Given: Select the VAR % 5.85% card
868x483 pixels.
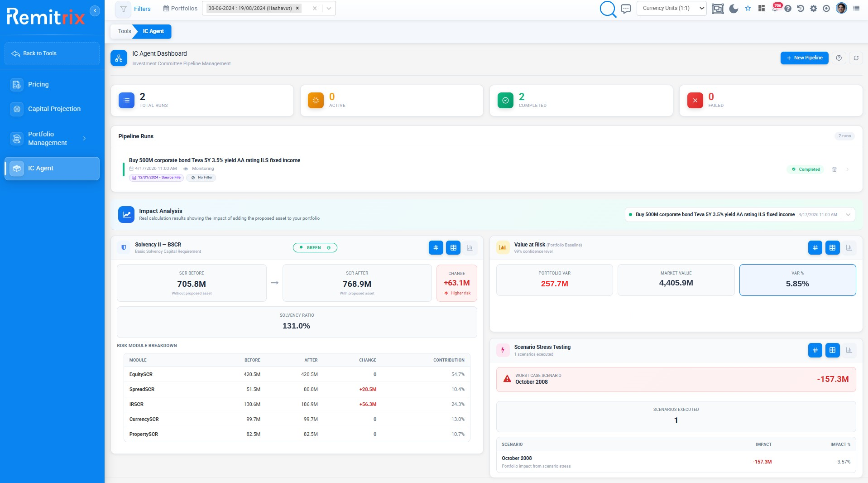Looking at the screenshot, I should tap(797, 280).
